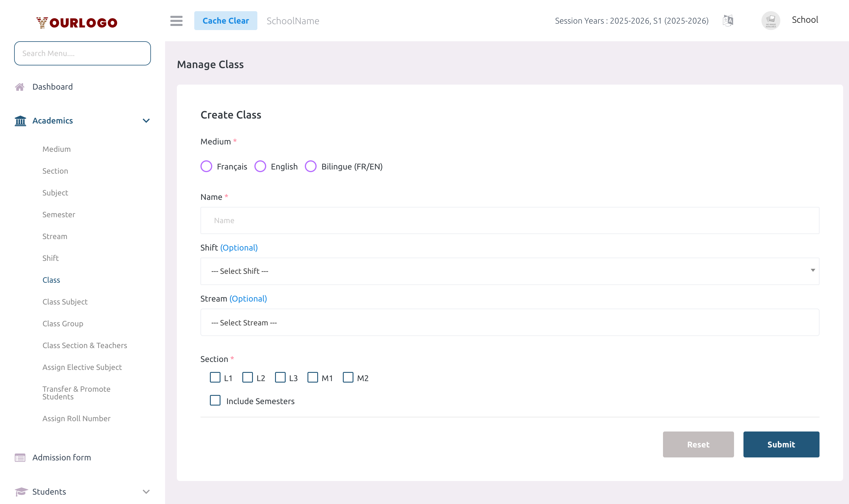Click the school profile avatar image
This screenshot has width=849, height=504.
[771, 20]
